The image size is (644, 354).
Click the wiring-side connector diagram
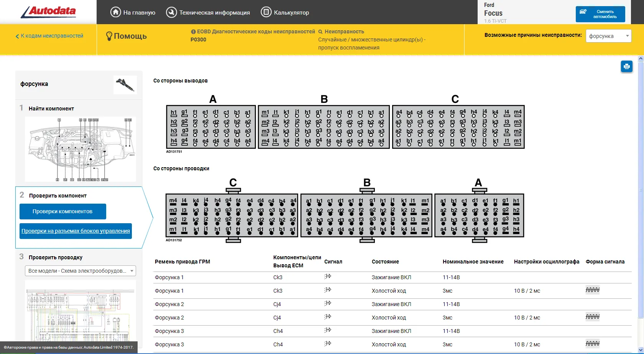point(345,211)
